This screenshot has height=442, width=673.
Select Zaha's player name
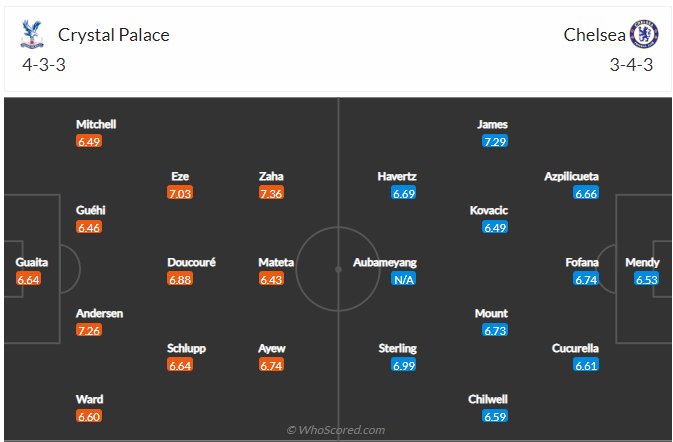[x=272, y=176]
